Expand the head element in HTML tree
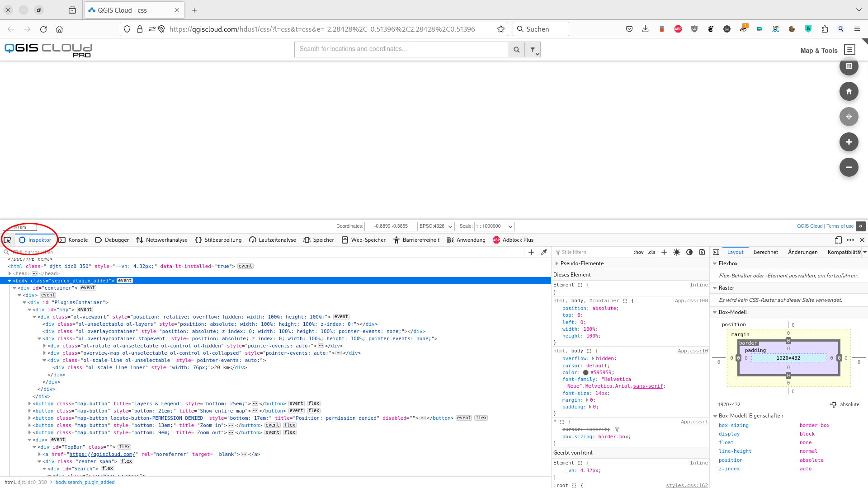 pos(9,273)
